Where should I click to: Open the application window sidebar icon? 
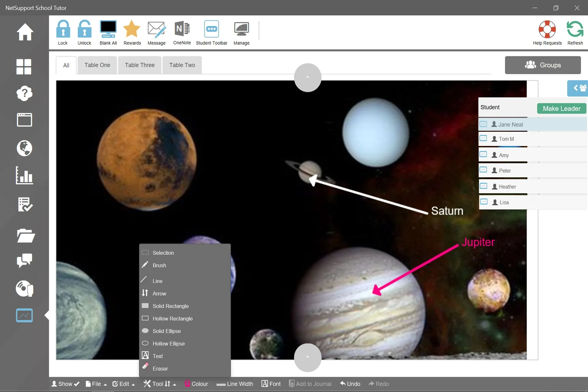click(24, 120)
